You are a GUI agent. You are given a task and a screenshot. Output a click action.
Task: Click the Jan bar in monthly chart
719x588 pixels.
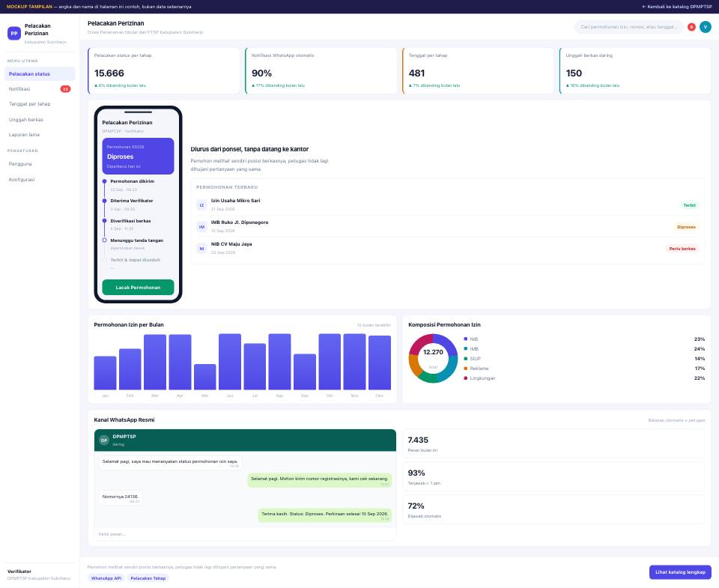pyautogui.click(x=105, y=373)
